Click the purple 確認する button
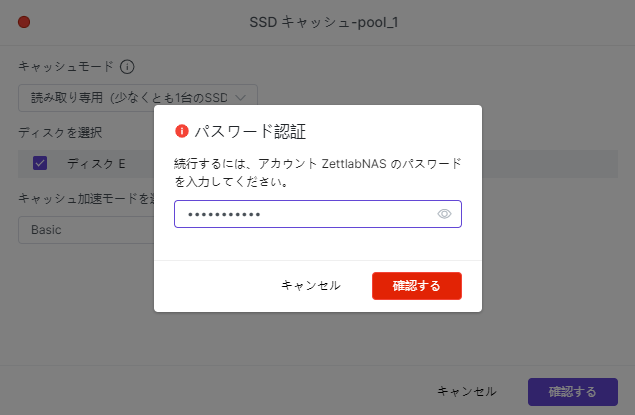Image resolution: width=635 pixels, height=415 pixels. click(572, 391)
